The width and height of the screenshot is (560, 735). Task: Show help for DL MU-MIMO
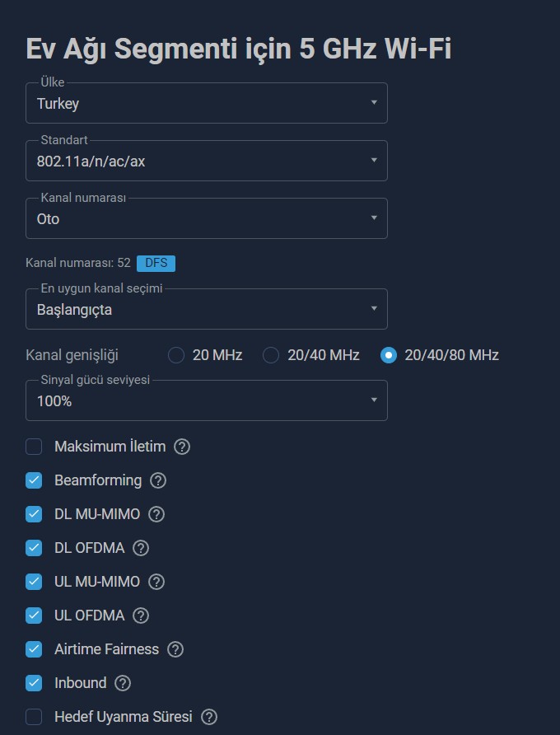tap(156, 514)
